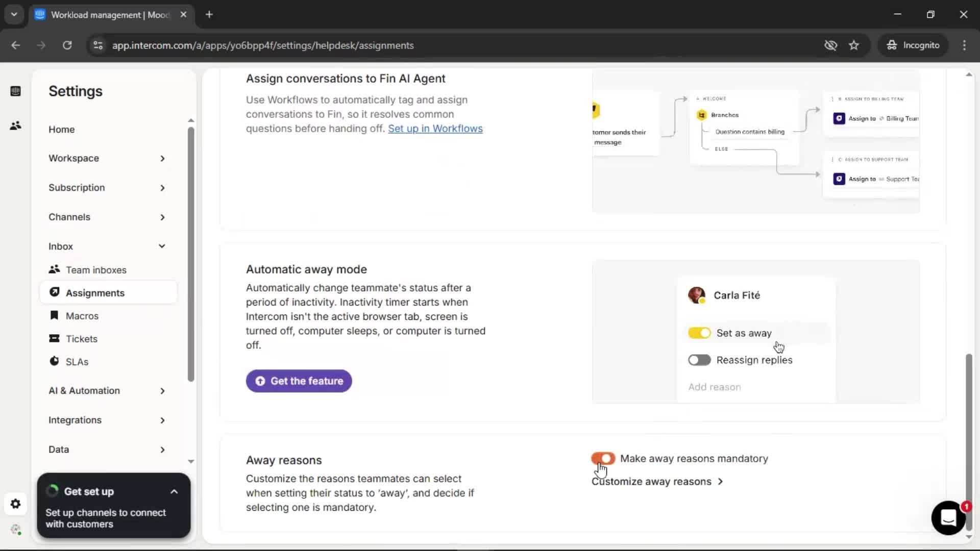Expand the Subscription settings section
The height and width of the screenshot is (551, 980).
[107, 188]
